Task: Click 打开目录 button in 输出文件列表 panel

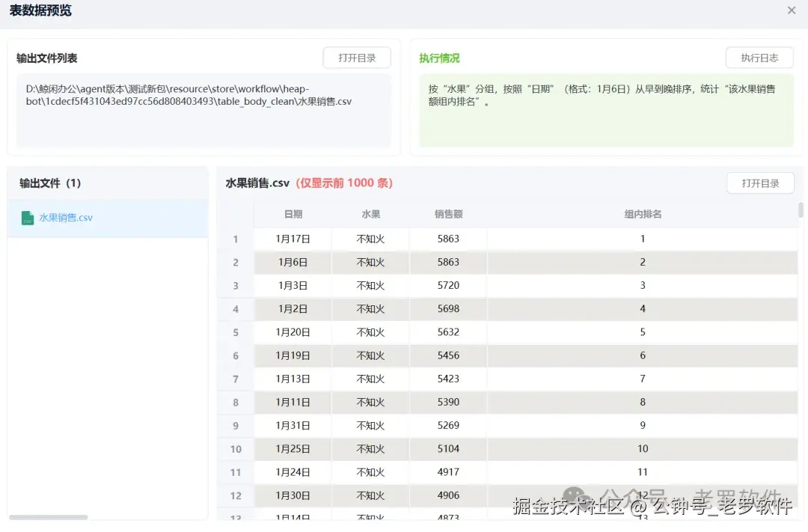Action: coord(357,58)
